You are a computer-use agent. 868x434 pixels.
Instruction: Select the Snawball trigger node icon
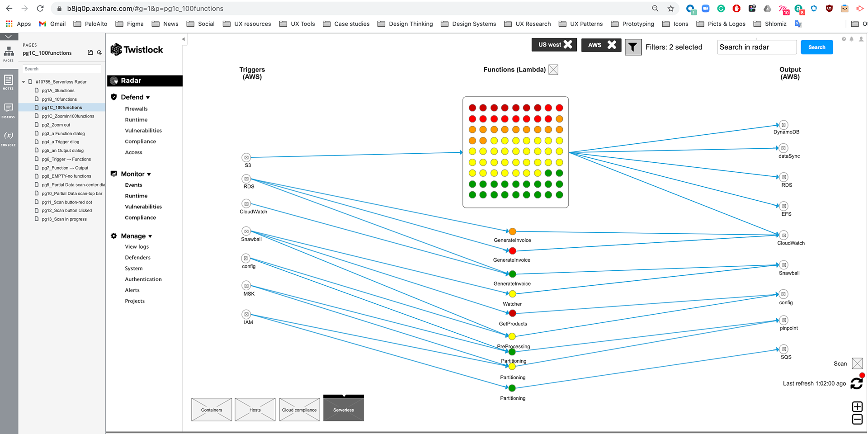click(246, 231)
